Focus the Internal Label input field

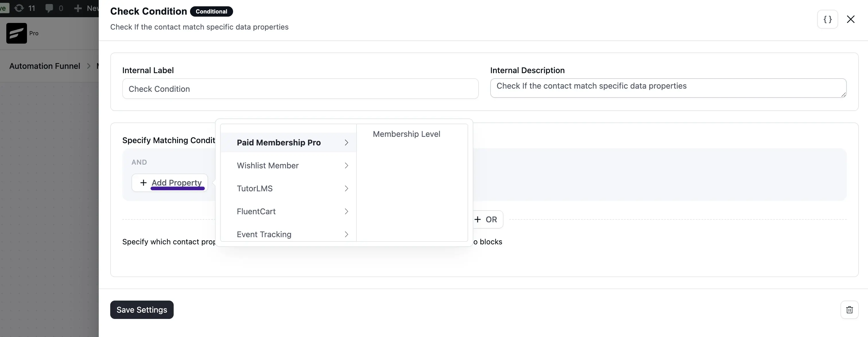pos(300,89)
